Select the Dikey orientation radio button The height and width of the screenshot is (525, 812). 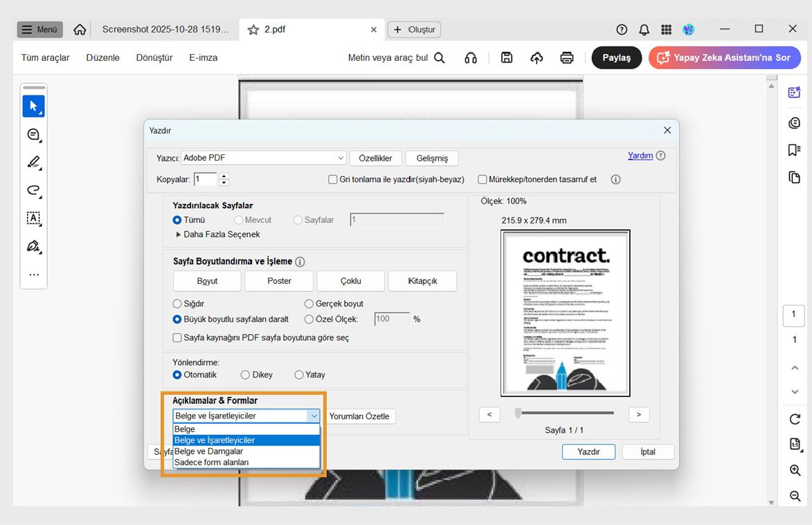coord(246,375)
